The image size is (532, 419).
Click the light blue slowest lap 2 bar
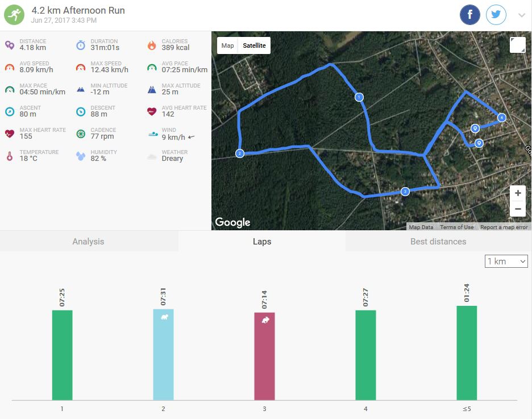pos(163,355)
